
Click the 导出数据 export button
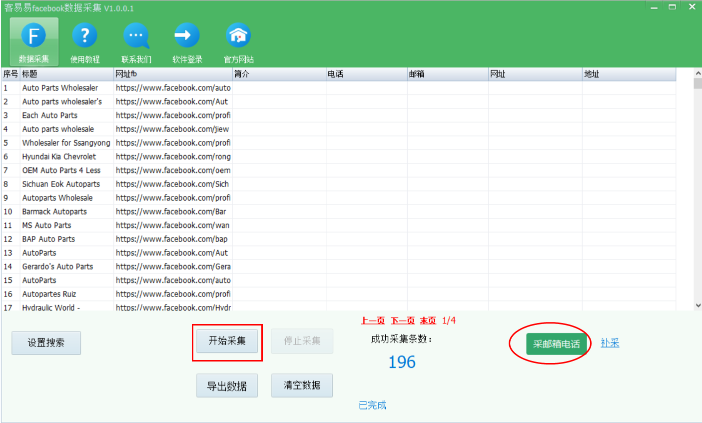[227, 386]
